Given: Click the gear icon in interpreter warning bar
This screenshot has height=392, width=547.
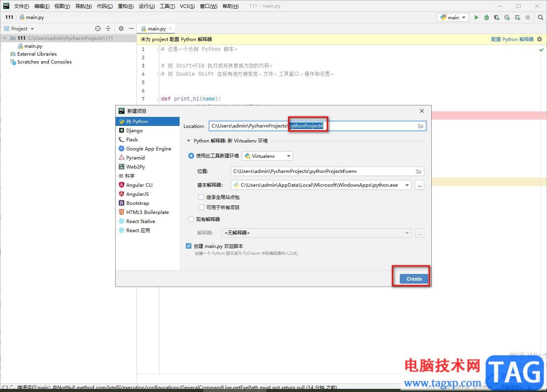Looking at the screenshot, I should pyautogui.click(x=540, y=39).
